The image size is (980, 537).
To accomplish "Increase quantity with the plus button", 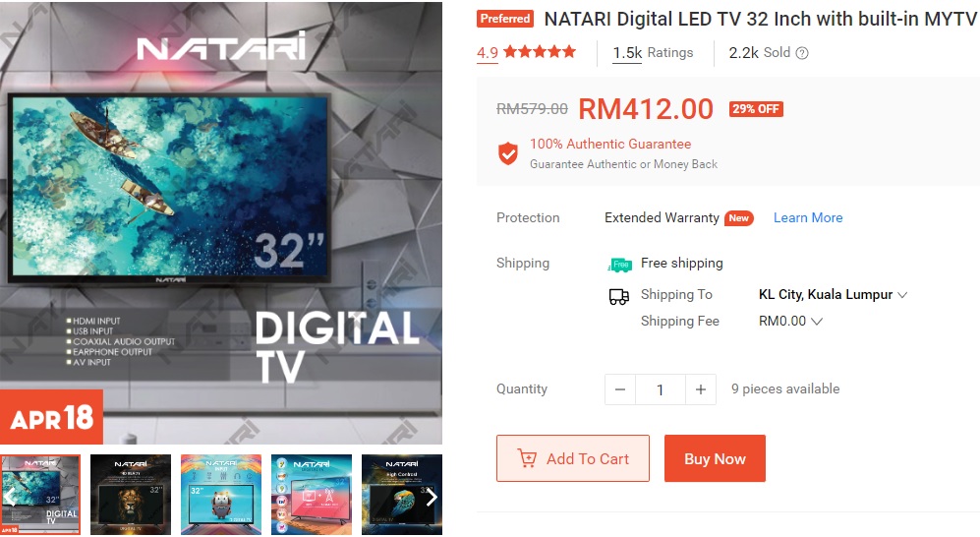I will 701,389.
